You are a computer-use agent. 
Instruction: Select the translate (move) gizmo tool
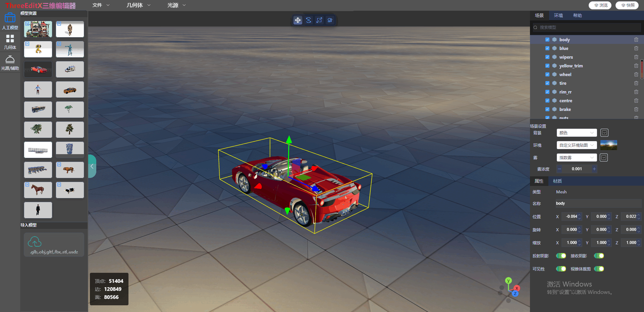(298, 20)
